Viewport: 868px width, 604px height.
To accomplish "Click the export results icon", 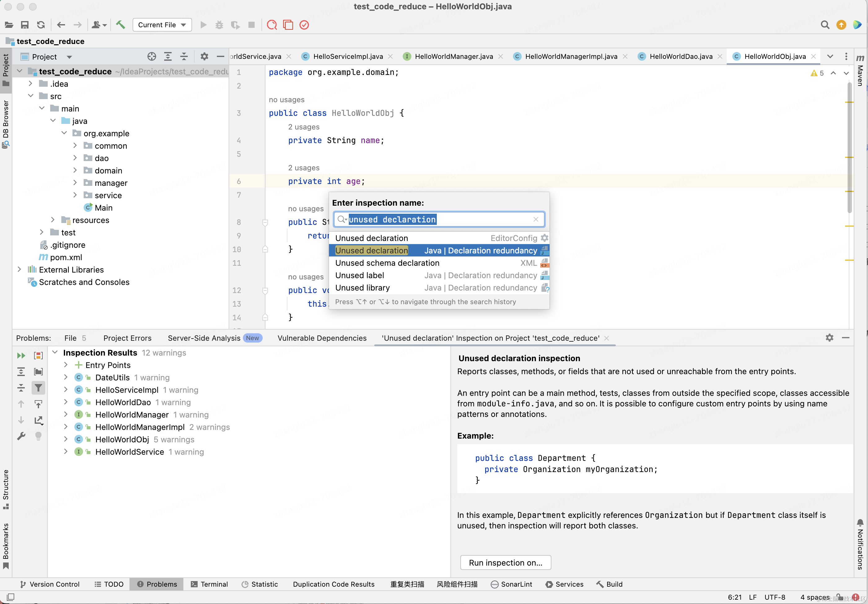I will [38, 420].
